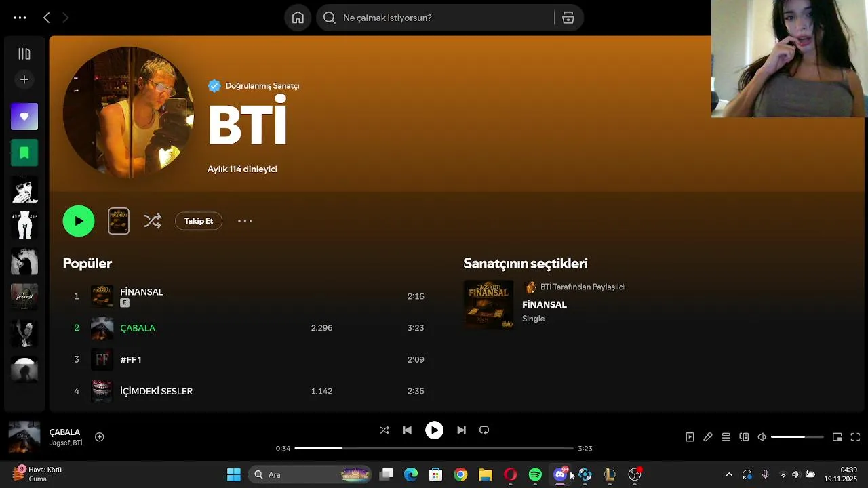Enter full screen mode icon

tap(856, 437)
